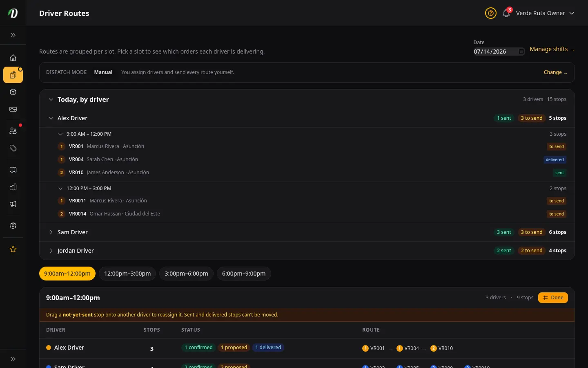Image resolution: width=588 pixels, height=368 pixels.
Task: Open the settings gear sidebar icon
Action: tap(13, 226)
